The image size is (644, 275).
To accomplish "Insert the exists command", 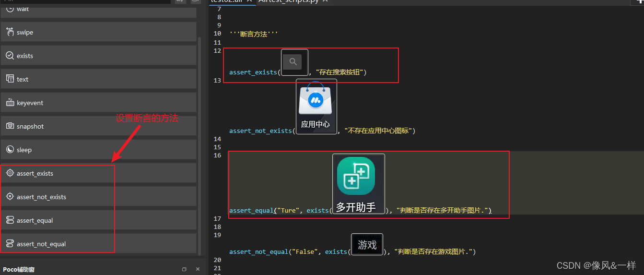I will pyautogui.click(x=98, y=56).
